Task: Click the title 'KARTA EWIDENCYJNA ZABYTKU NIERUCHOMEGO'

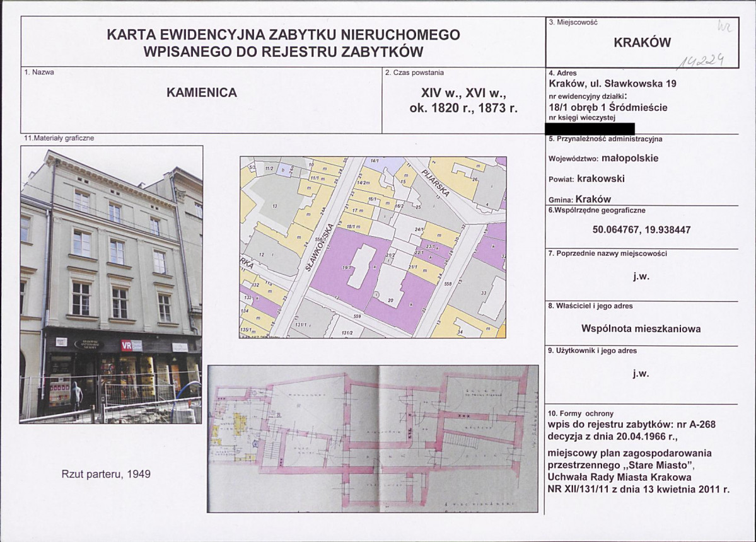Action: (284, 35)
